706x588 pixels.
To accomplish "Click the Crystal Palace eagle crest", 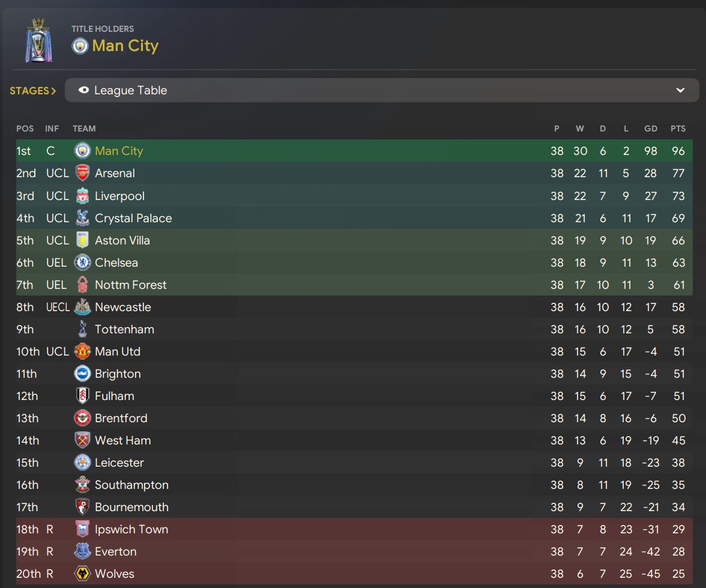I will 82,217.
